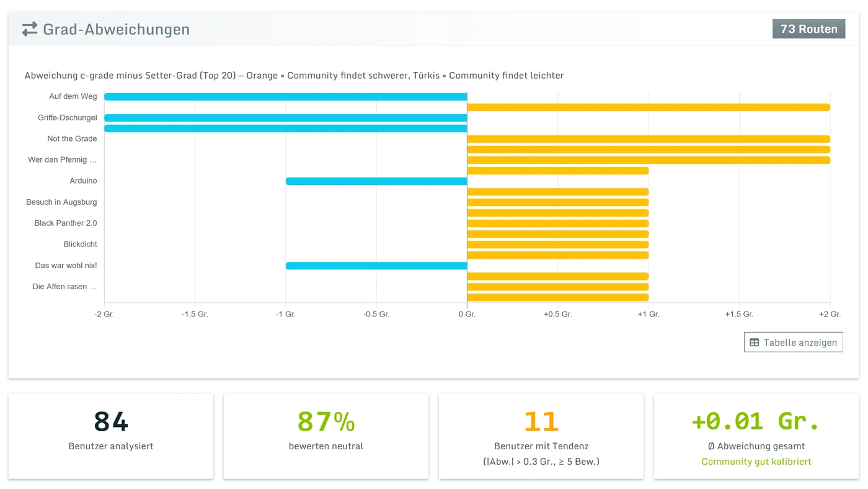Select the '-1 Gr.' x-axis tick label
Screen dimensions: 868x489
[286, 315]
